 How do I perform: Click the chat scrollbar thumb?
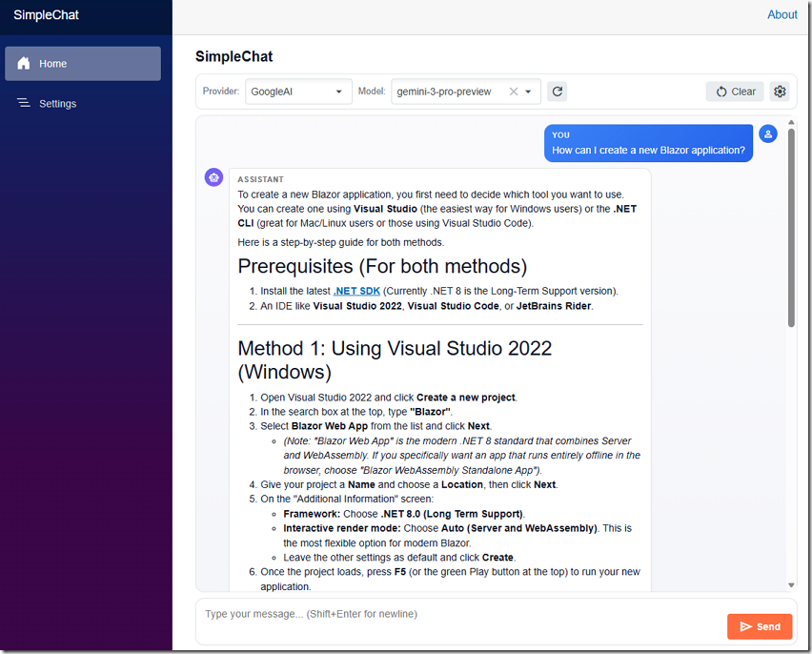[x=791, y=228]
